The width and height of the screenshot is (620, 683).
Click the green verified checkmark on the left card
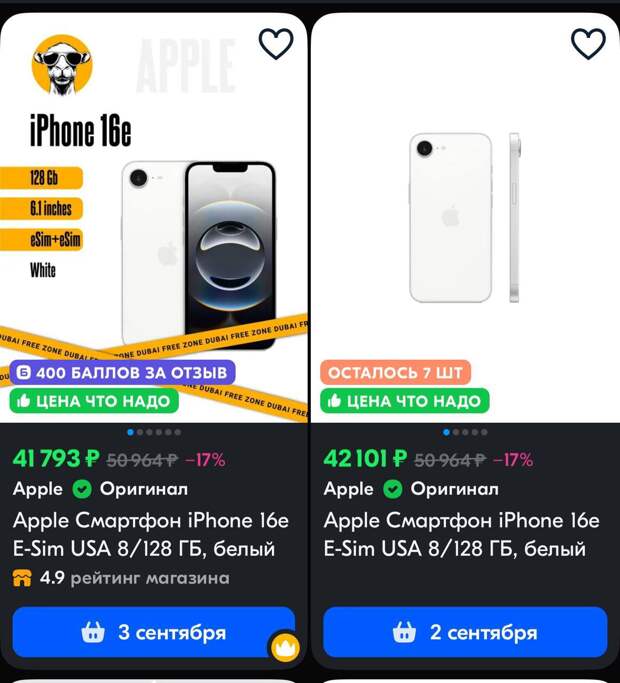point(82,489)
